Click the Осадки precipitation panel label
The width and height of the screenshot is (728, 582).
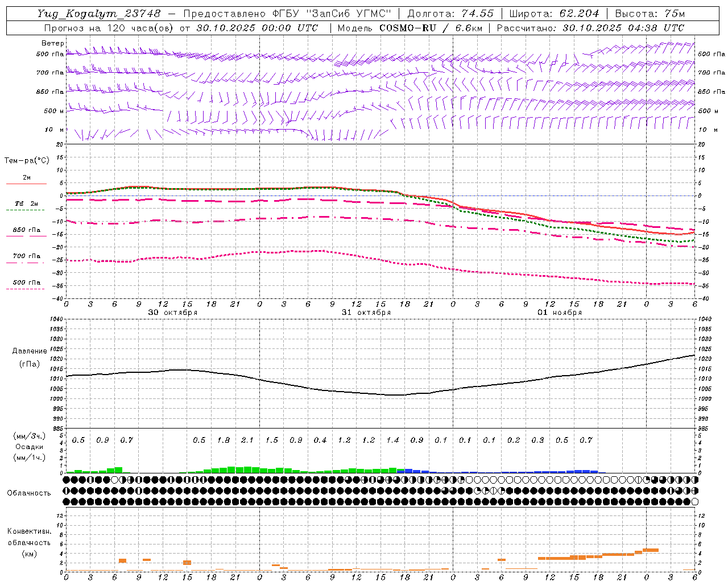[x=29, y=447]
